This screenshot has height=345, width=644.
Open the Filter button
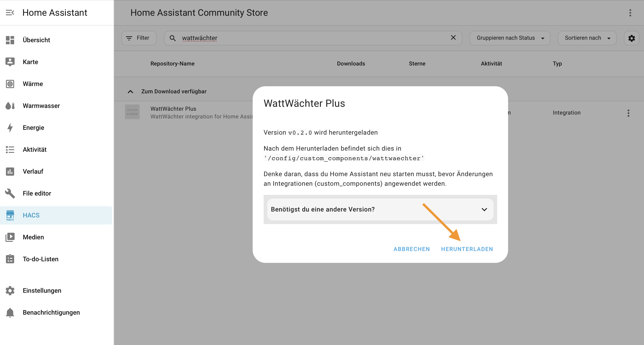point(139,38)
